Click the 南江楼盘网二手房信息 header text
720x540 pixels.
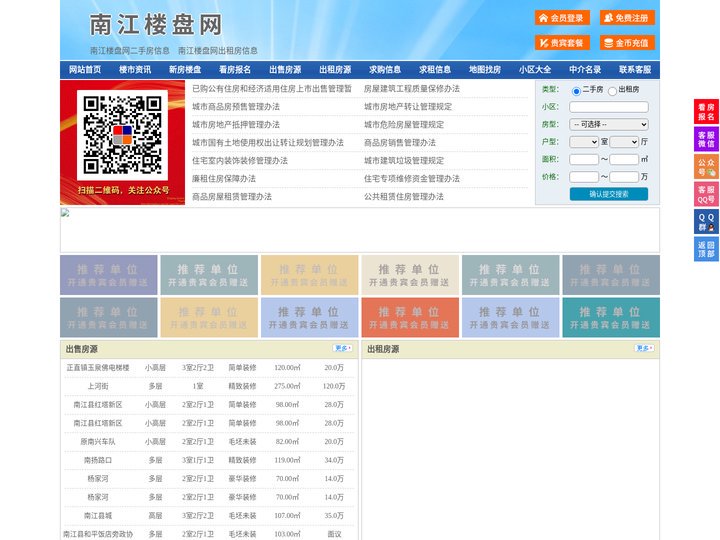pos(130,51)
